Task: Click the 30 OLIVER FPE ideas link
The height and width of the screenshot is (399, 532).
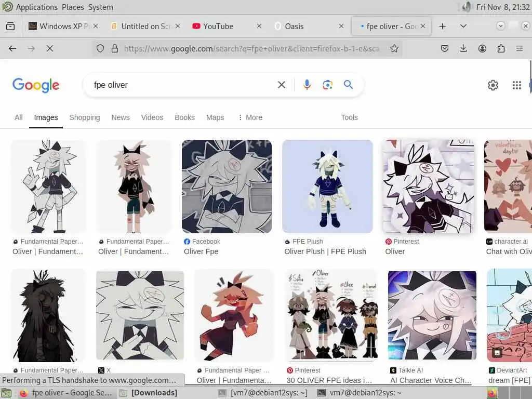Action: pyautogui.click(x=329, y=380)
